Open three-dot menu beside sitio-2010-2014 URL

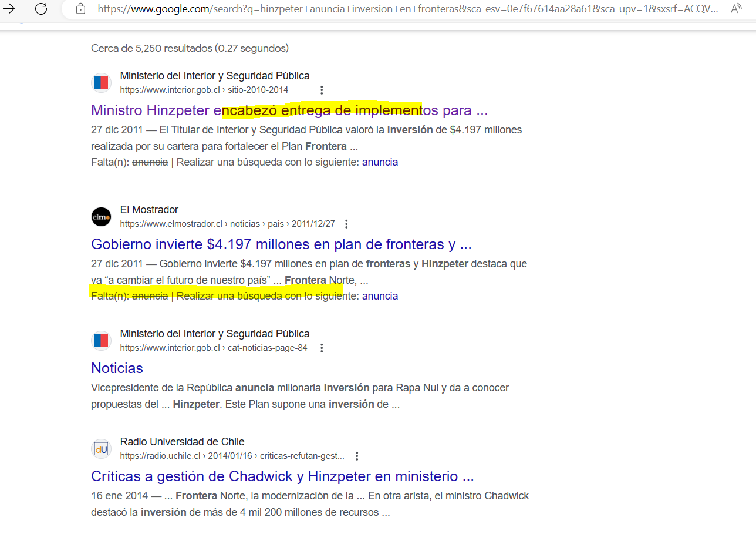point(322,90)
